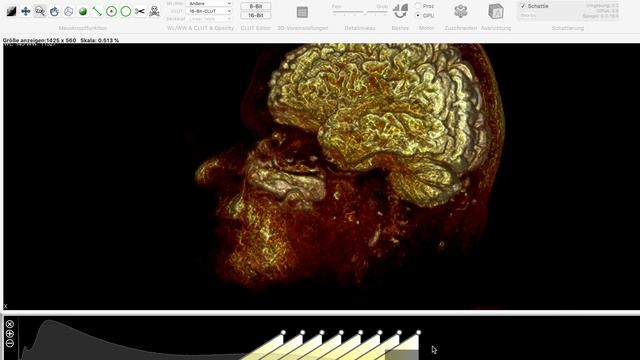Select the window level/contrast mouse tool
This screenshot has width=640, height=360.
point(11,11)
